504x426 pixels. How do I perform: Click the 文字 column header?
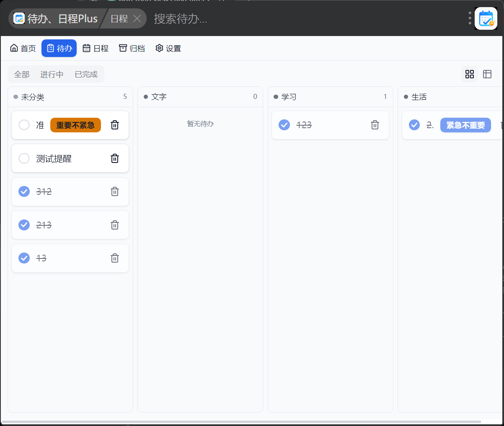click(200, 97)
